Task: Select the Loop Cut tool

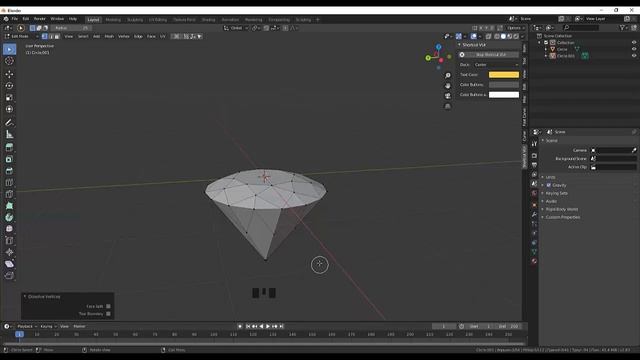Action: click(x=9, y=182)
